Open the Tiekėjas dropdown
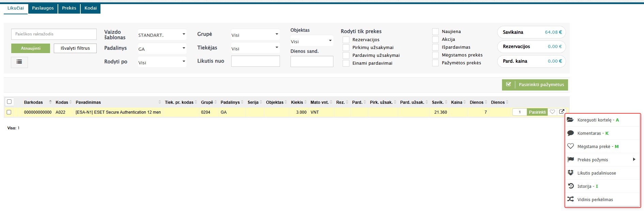This screenshot has width=644, height=211. 255,48
